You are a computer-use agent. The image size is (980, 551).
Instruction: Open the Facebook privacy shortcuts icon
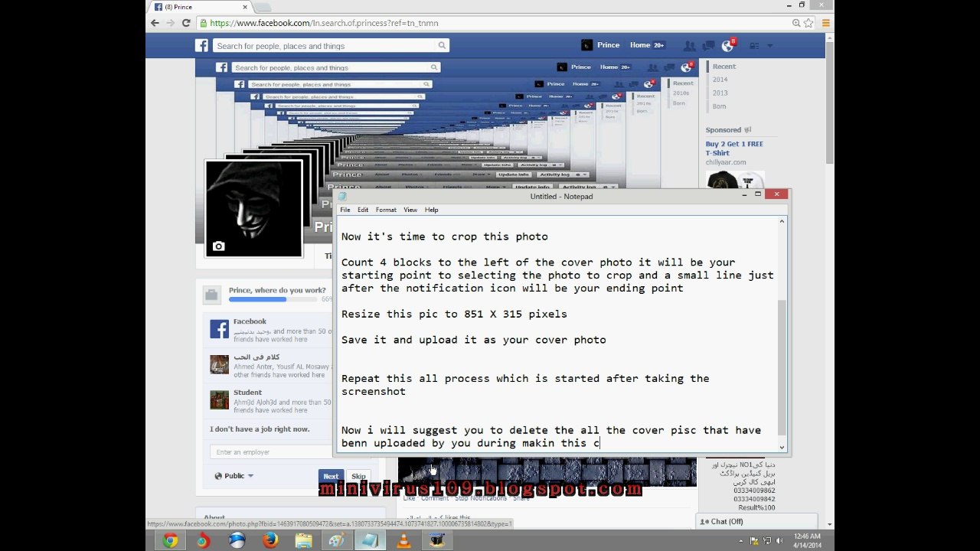point(754,46)
